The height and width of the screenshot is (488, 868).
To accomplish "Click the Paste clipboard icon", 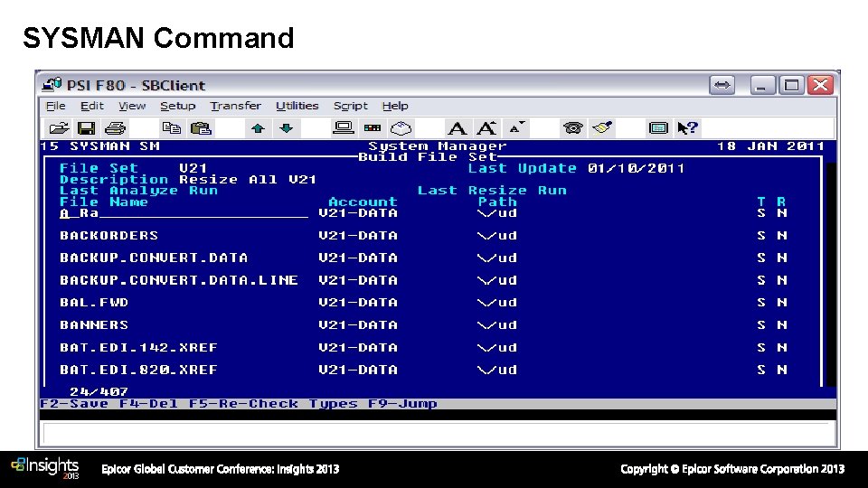I will tap(201, 128).
